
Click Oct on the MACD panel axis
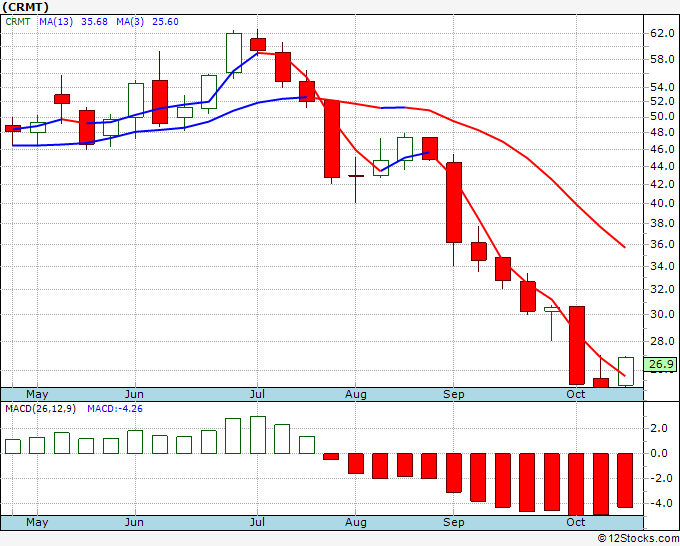(576, 522)
